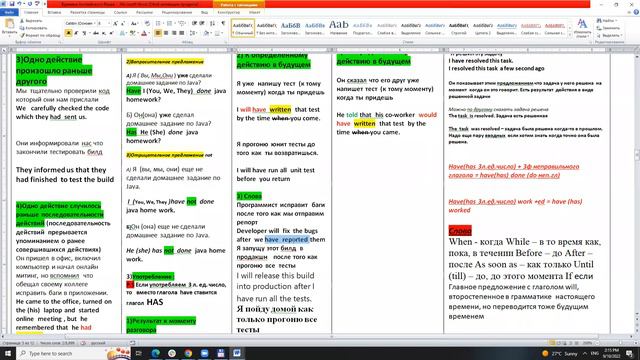
Task: Toggle italic formatting
Action: point(76,33)
